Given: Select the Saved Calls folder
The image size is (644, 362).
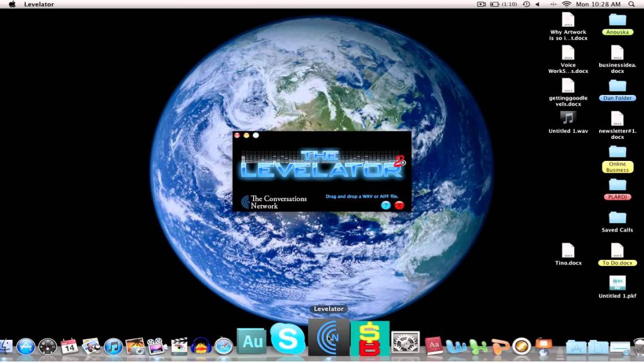Looking at the screenshot, I should coord(617,222).
